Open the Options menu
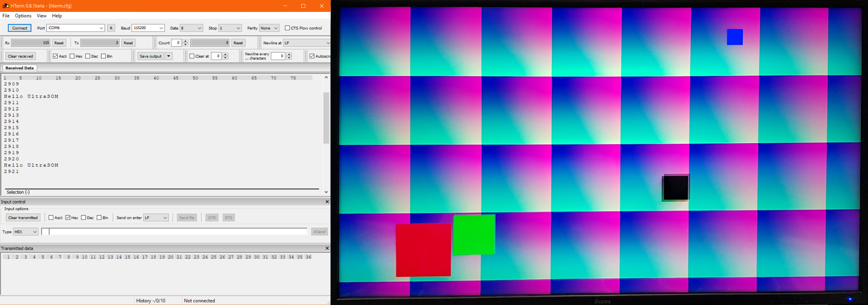The image size is (868, 305). [23, 16]
